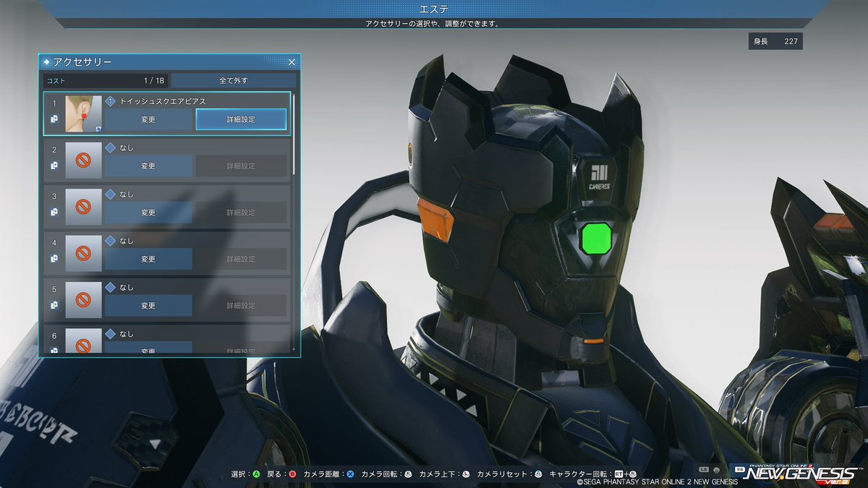Click the blue X button icon next to カメラ距離
Screen dimensions: 868x488
pyautogui.click(x=350, y=474)
